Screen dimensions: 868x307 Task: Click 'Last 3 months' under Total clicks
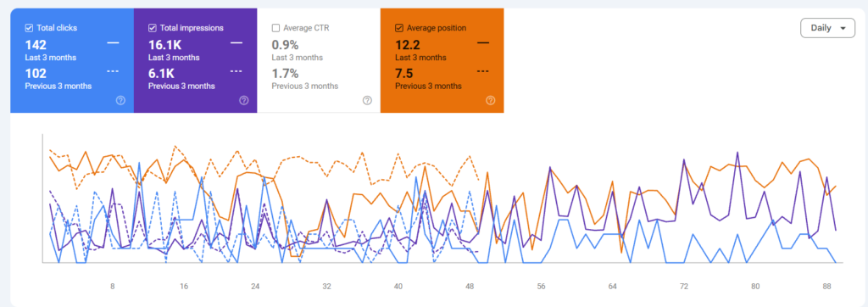click(x=50, y=58)
